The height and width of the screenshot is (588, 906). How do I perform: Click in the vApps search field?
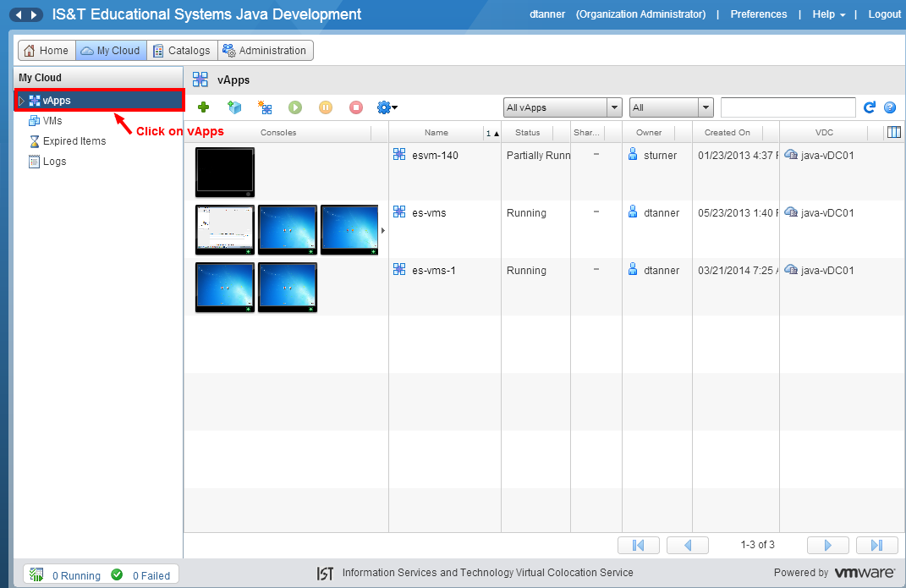[x=788, y=107]
